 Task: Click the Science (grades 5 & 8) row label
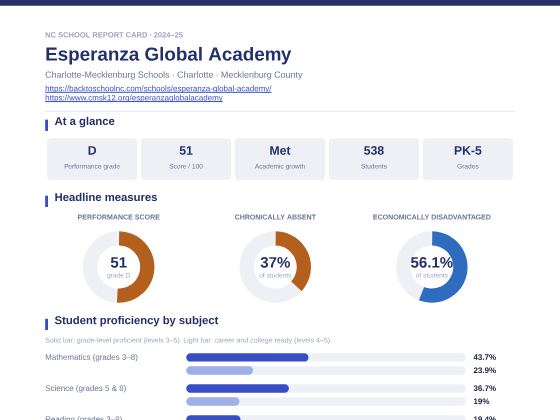[x=86, y=388]
